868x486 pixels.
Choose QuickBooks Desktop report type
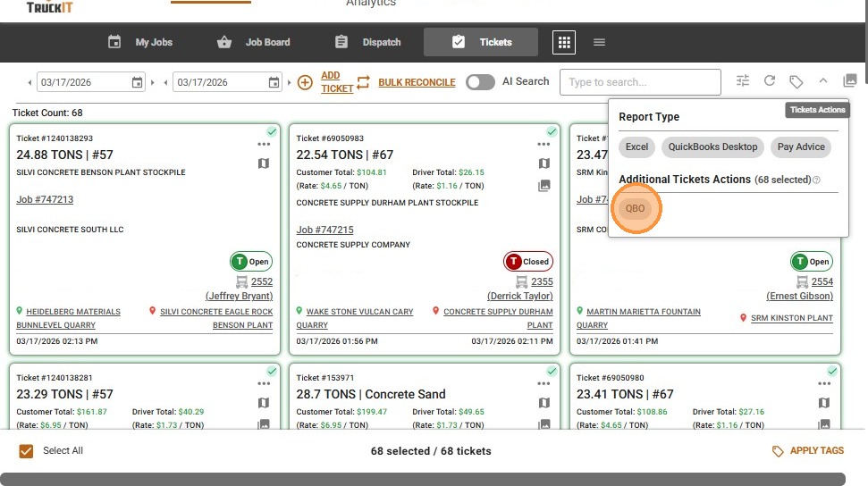(x=712, y=147)
